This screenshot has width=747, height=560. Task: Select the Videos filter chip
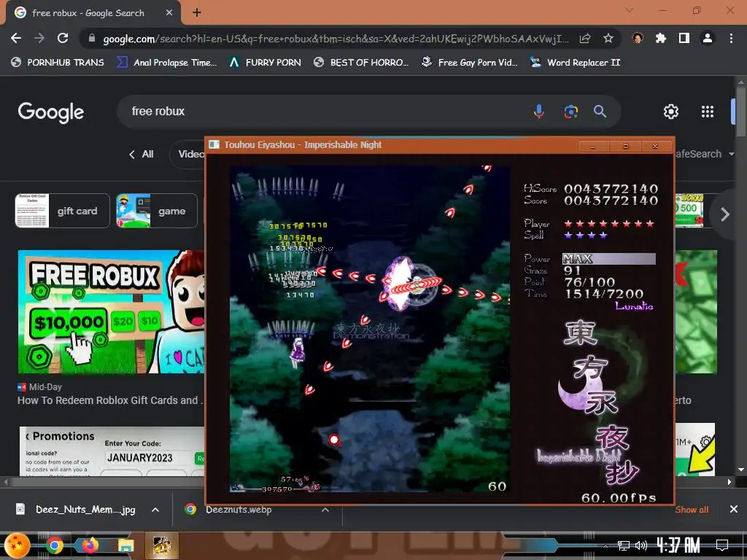coord(188,155)
